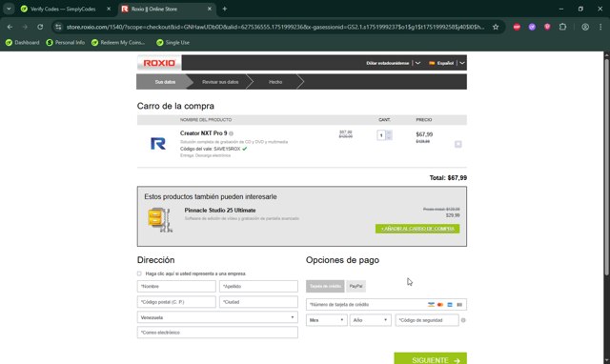Go forward in browser history
This screenshot has height=364, width=610.
tap(25, 27)
